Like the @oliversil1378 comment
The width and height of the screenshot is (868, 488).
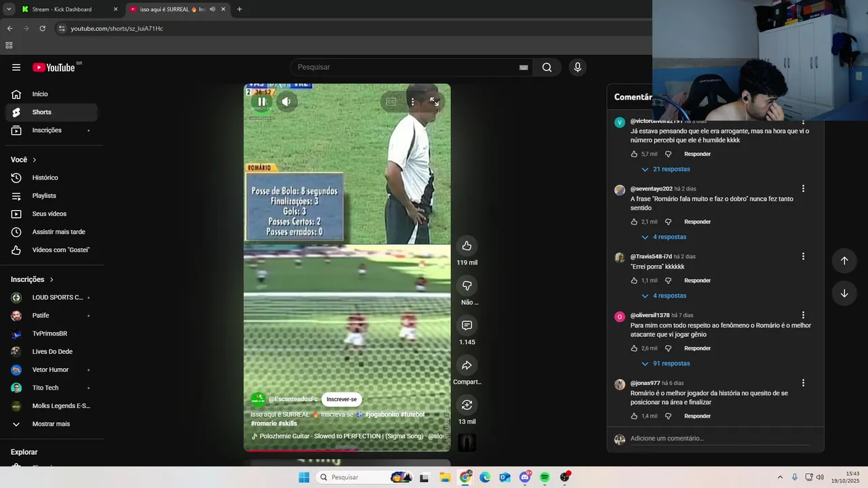pos(635,348)
